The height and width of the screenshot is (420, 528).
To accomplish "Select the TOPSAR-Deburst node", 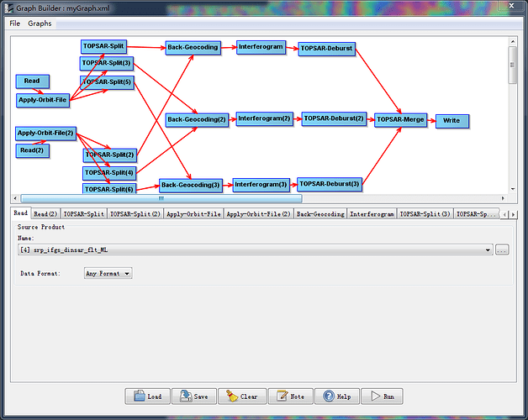I will click(326, 49).
